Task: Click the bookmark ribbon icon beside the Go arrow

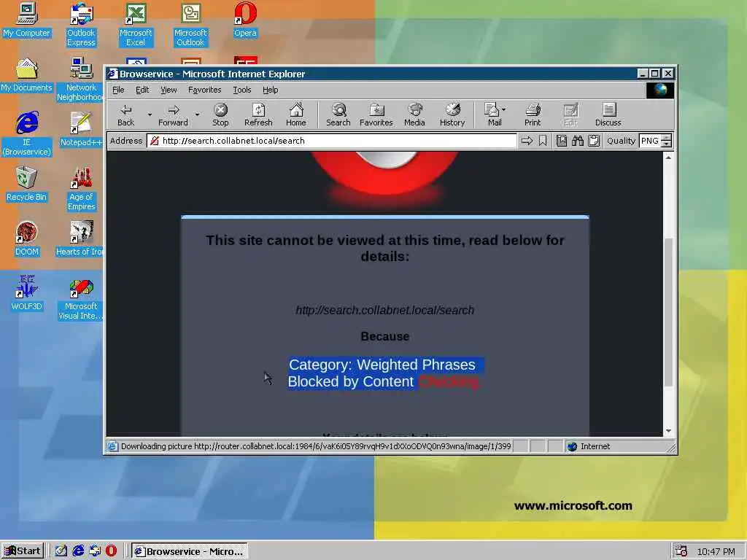Action: click(x=543, y=141)
